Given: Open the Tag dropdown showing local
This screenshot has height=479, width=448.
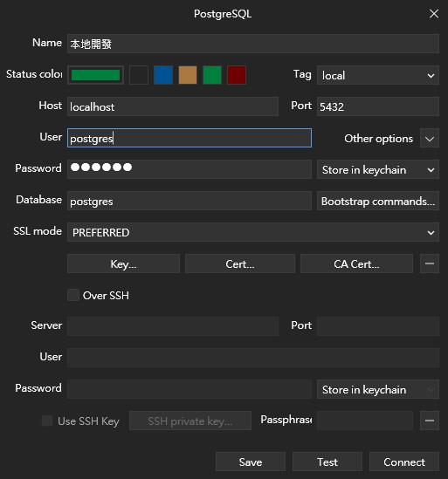Looking at the screenshot, I should (378, 75).
